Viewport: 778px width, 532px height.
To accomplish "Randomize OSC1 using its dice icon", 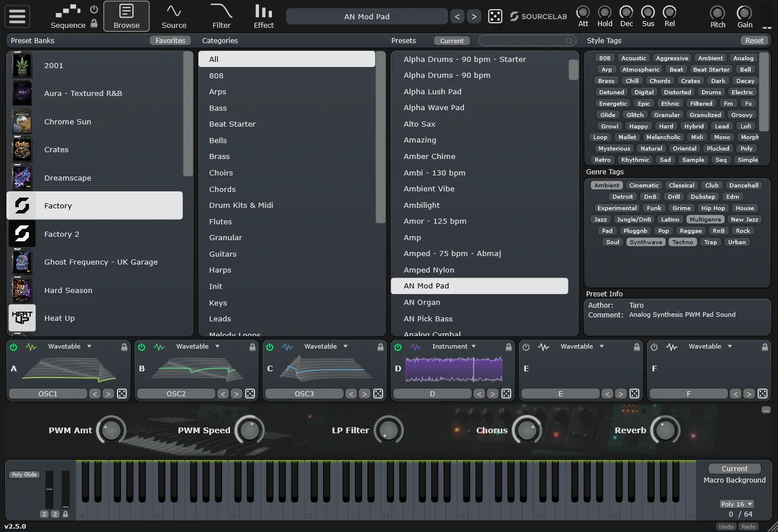I will pyautogui.click(x=122, y=393).
